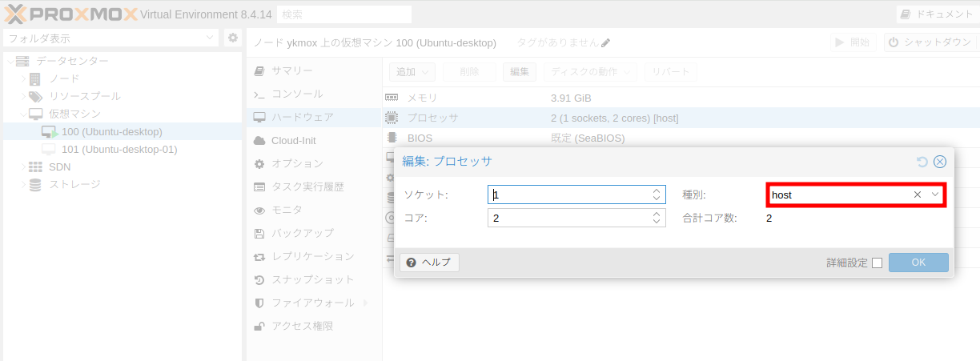Click into the コア number field

[568, 218]
